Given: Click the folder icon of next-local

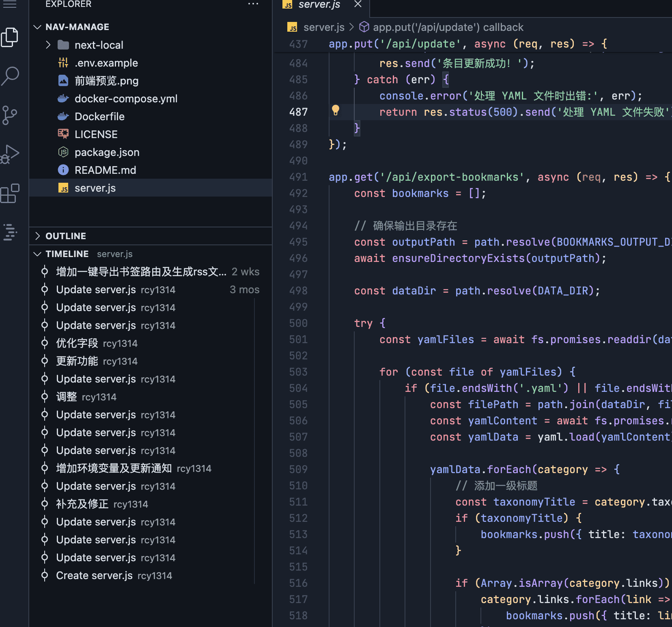Looking at the screenshot, I should pyautogui.click(x=63, y=45).
